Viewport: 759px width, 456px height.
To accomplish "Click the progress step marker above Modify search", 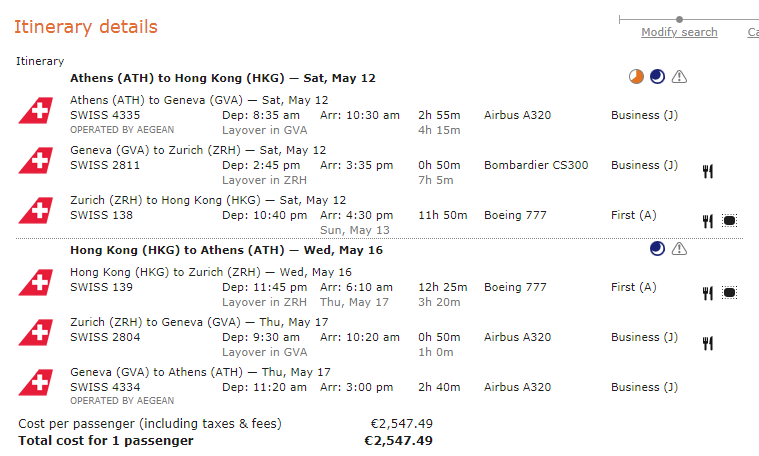I will pos(679,19).
